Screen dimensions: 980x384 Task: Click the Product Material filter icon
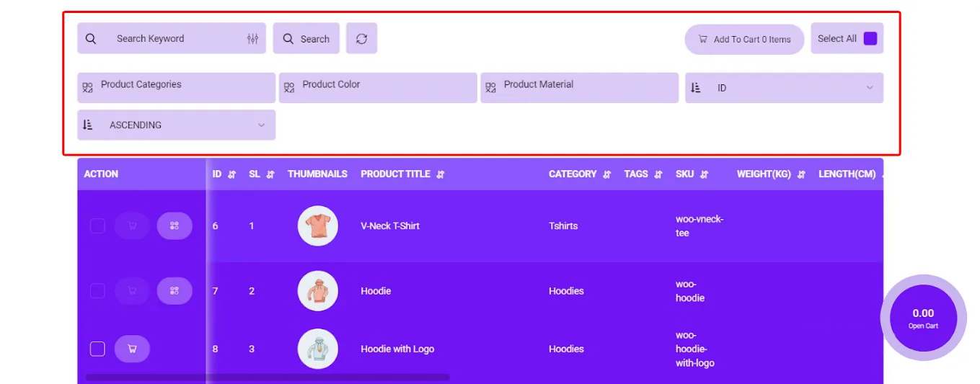(491, 88)
